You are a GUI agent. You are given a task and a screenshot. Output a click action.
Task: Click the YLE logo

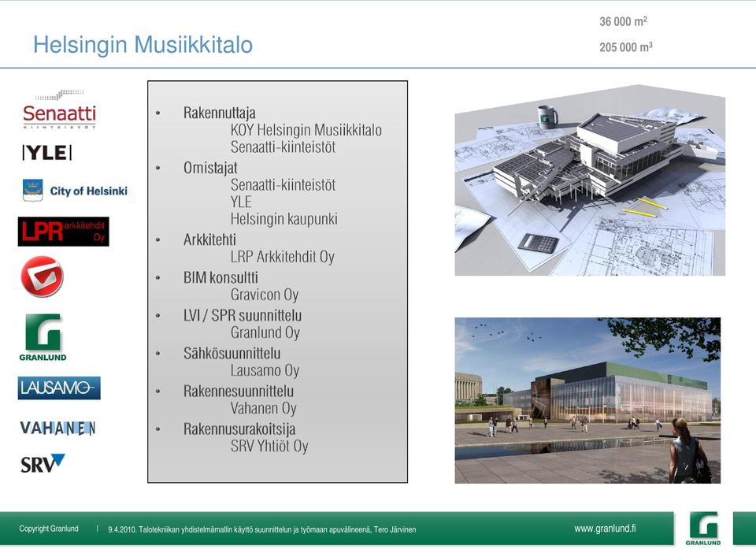[47, 153]
